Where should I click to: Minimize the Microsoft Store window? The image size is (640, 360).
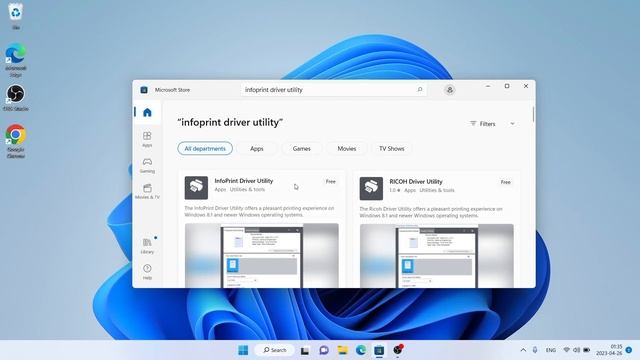[488, 86]
